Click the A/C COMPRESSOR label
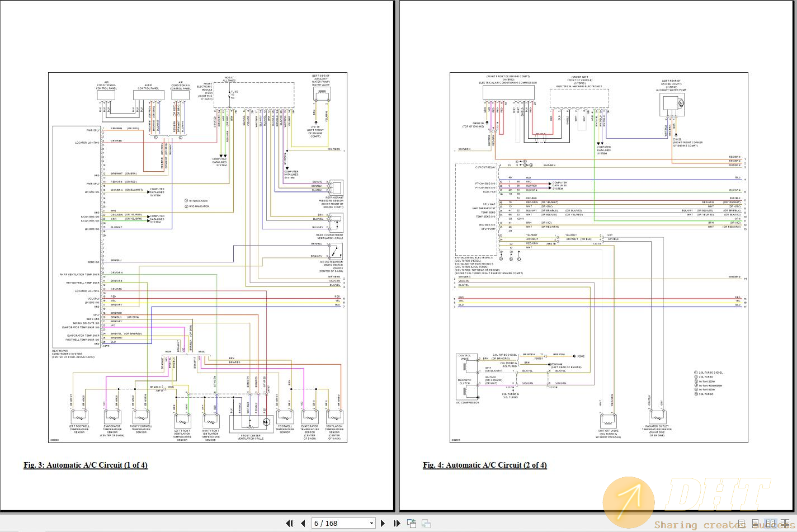The width and height of the screenshot is (797, 532). tap(468, 402)
